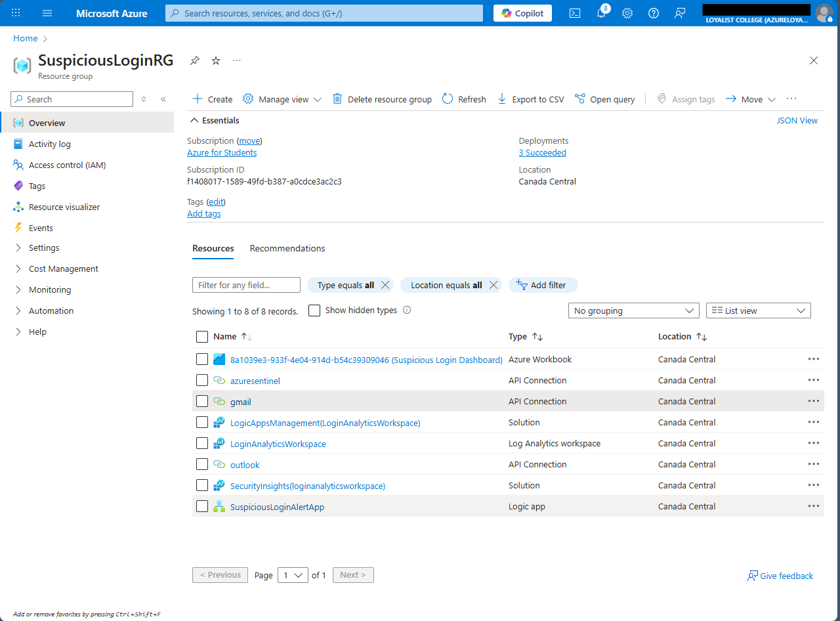Viewport: 840px width, 621px height.
Task: Mark resource group as favorite star
Action: click(216, 60)
